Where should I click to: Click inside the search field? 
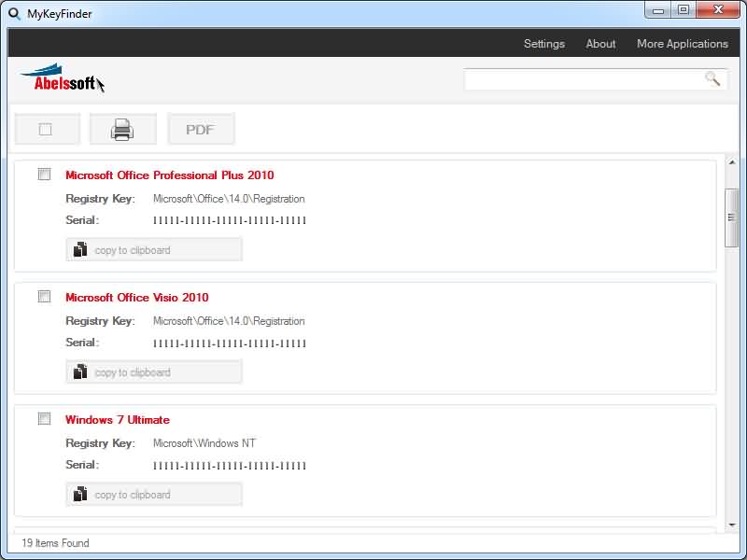579,79
